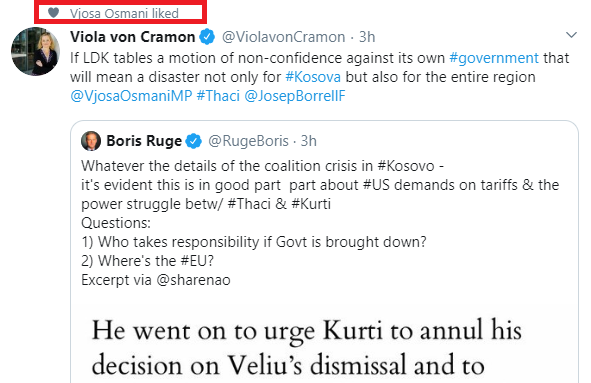
Task: Click the @RugeBoris handle
Action: click(x=248, y=141)
